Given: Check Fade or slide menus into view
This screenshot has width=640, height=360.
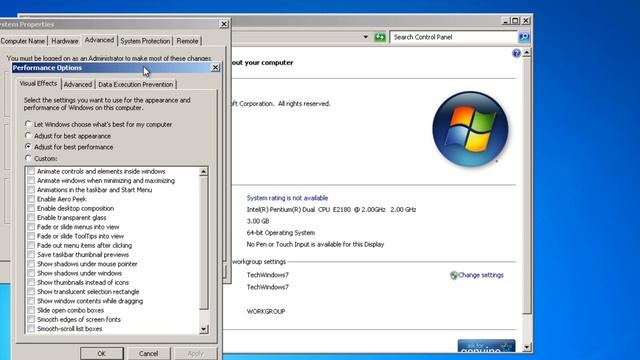Looking at the screenshot, I should pyautogui.click(x=31, y=227).
